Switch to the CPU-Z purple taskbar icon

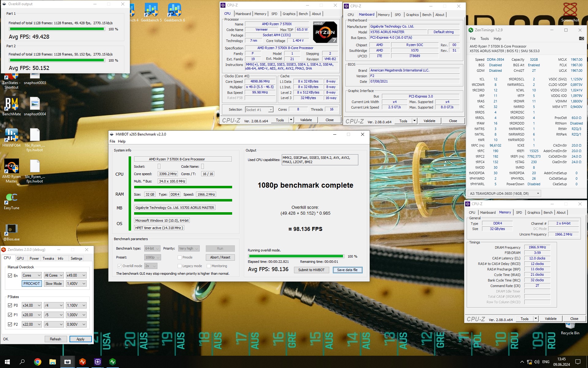[97, 362]
